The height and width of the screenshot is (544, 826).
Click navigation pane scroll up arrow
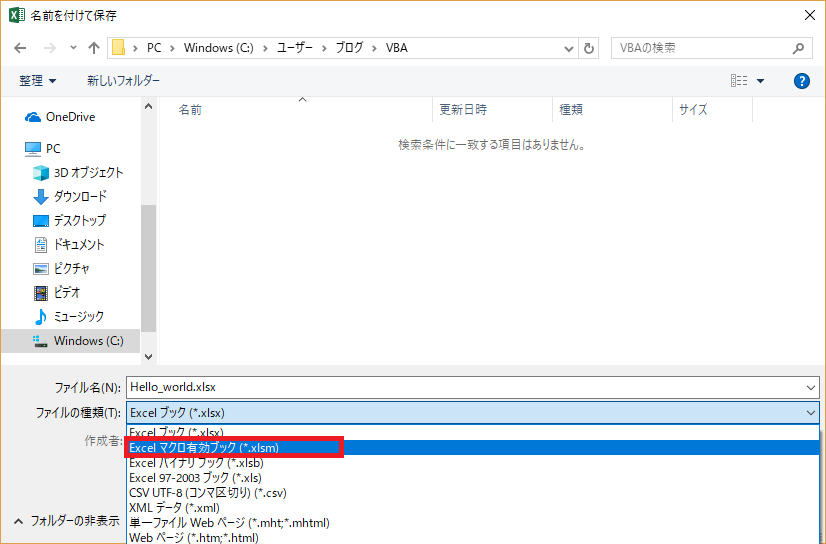click(149, 107)
